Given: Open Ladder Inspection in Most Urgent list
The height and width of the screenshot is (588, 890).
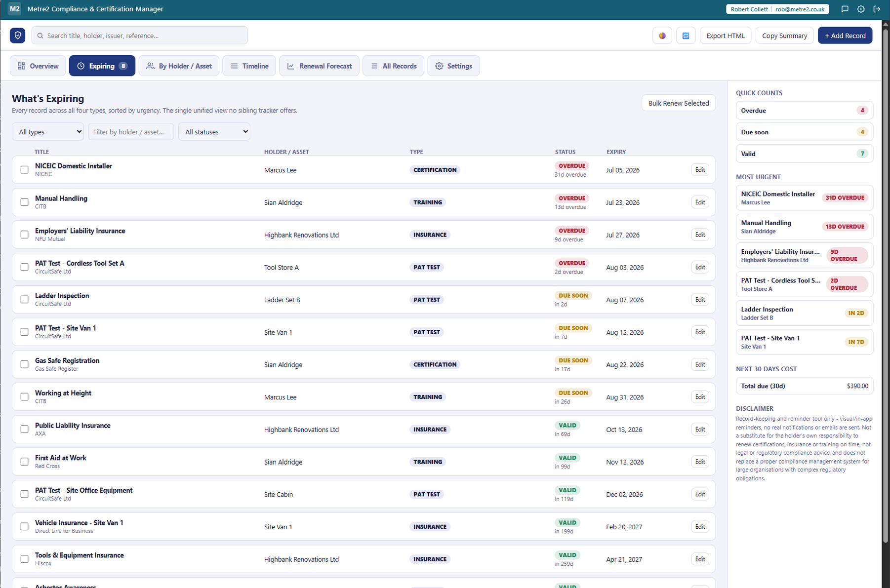Looking at the screenshot, I should [805, 313].
